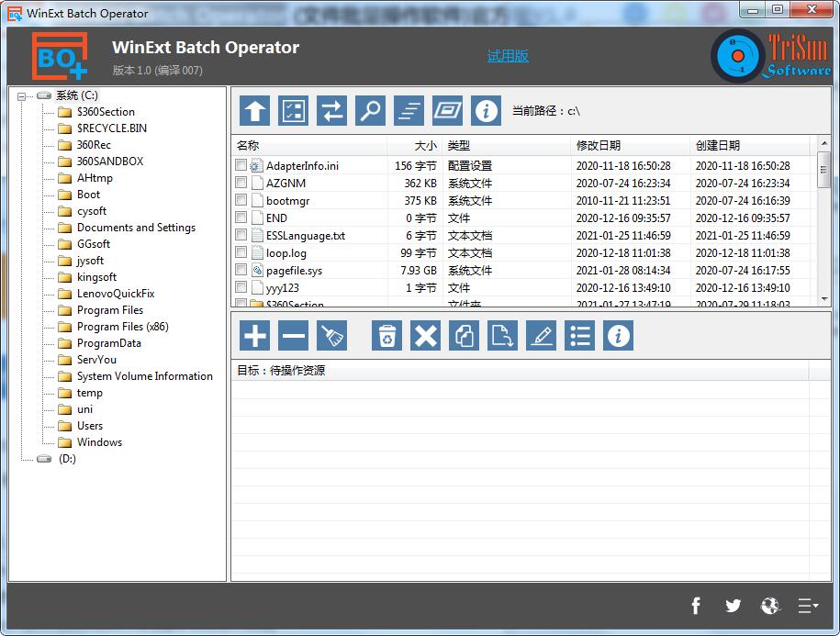
Task: Select the END file checkbox
Action: [x=241, y=218]
